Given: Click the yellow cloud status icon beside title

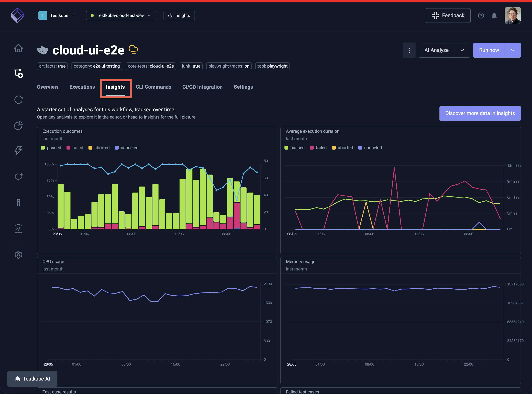Looking at the screenshot, I should point(133,50).
